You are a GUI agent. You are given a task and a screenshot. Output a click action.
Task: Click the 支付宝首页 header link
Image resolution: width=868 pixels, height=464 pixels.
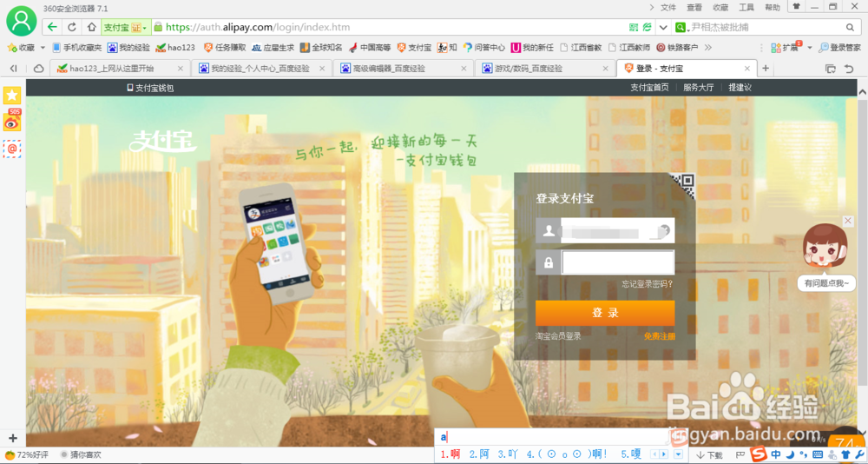pyautogui.click(x=649, y=88)
